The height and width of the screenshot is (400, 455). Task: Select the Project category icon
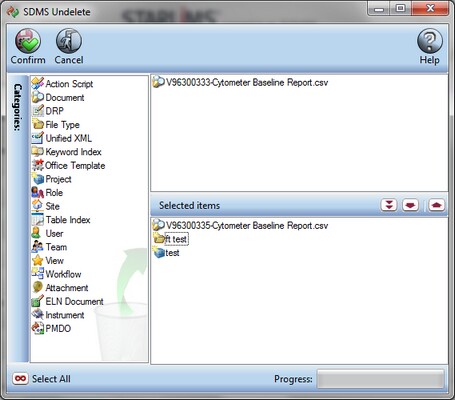click(38, 179)
